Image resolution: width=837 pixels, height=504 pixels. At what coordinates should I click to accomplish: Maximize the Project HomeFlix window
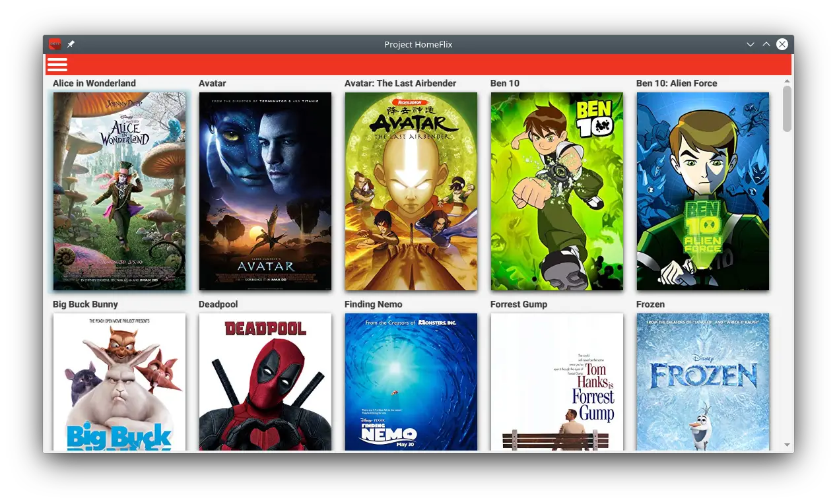coord(766,44)
